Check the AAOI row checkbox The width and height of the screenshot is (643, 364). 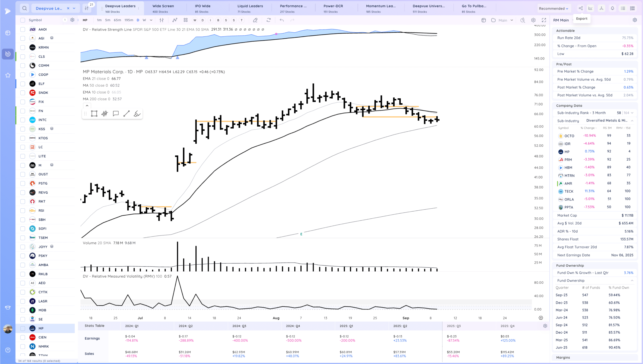coord(23,29)
